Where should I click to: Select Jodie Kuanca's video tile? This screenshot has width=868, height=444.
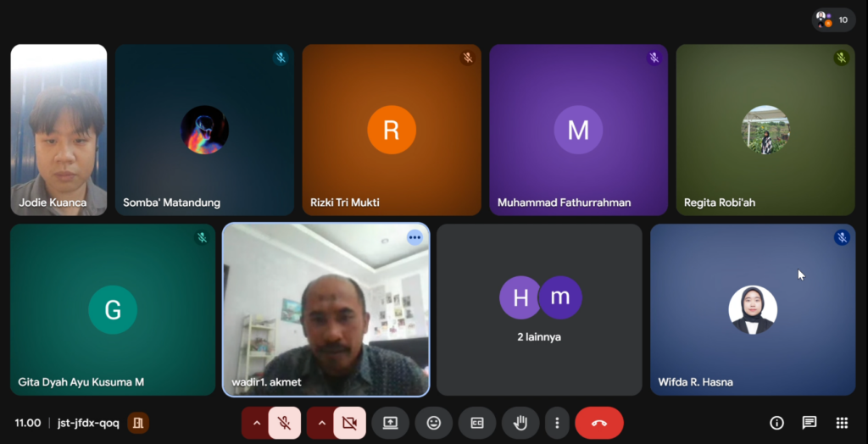pos(58,130)
